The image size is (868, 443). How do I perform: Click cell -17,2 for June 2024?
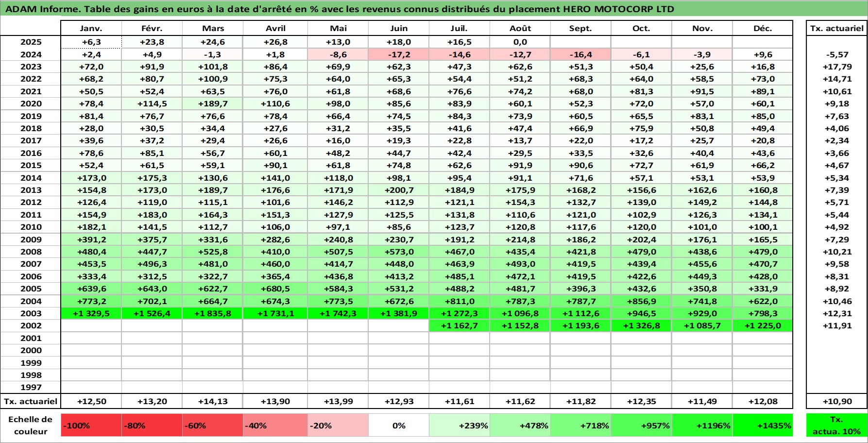pyautogui.click(x=399, y=54)
